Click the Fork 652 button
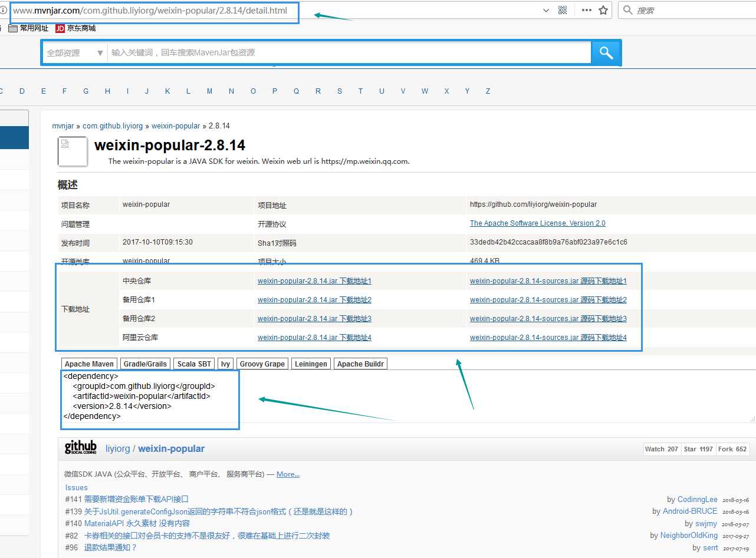This screenshot has width=756, height=558. point(732,449)
